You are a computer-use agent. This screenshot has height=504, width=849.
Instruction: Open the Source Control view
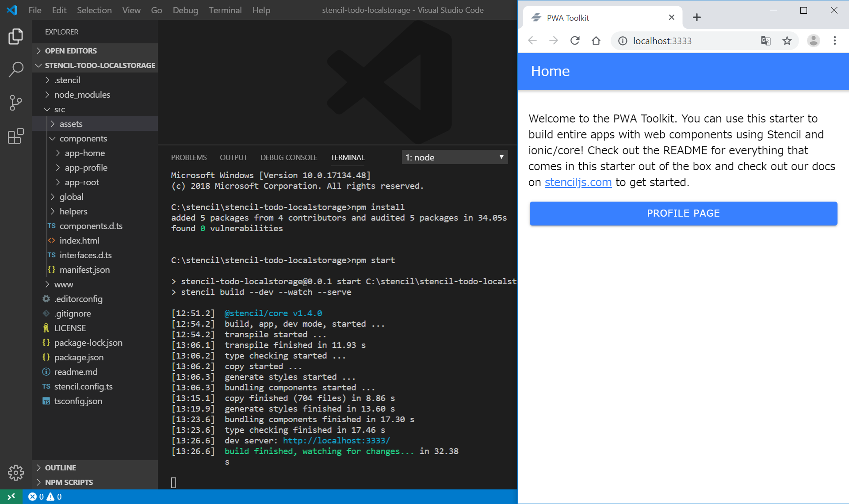point(15,103)
